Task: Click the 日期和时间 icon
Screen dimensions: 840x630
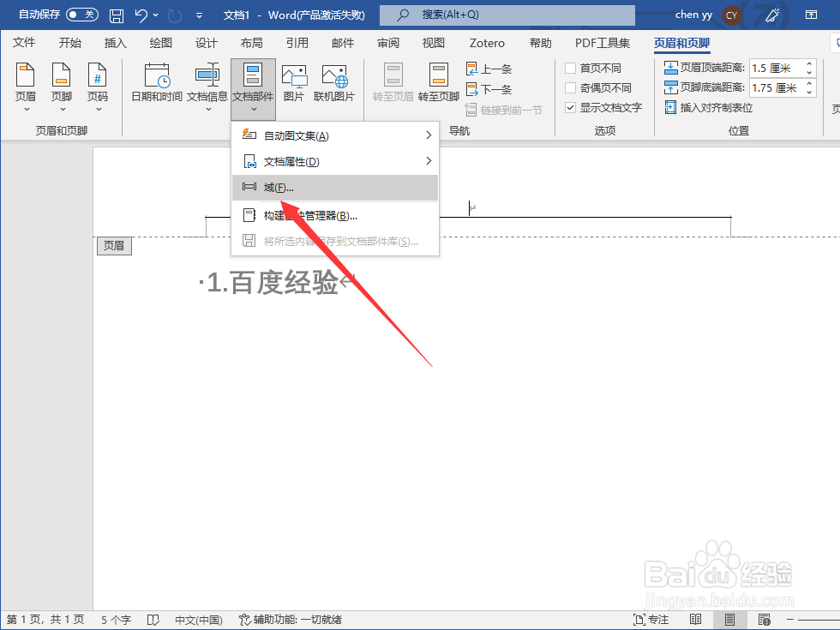Action: point(157,75)
